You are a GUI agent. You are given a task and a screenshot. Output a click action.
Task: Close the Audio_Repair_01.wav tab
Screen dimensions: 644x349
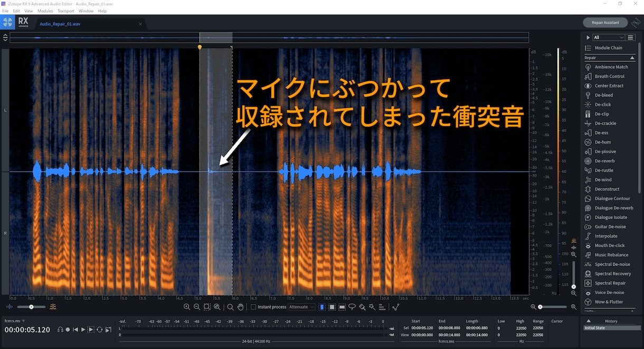tap(140, 24)
